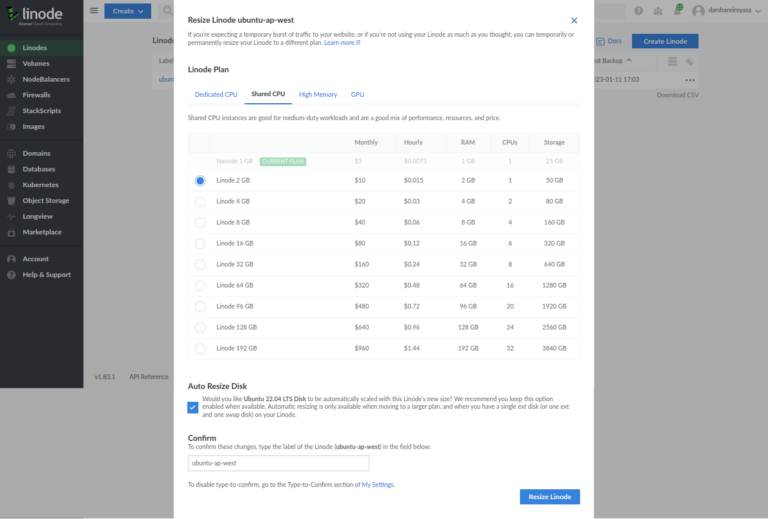
Task: Open the Create dropdown button
Action: (x=127, y=11)
